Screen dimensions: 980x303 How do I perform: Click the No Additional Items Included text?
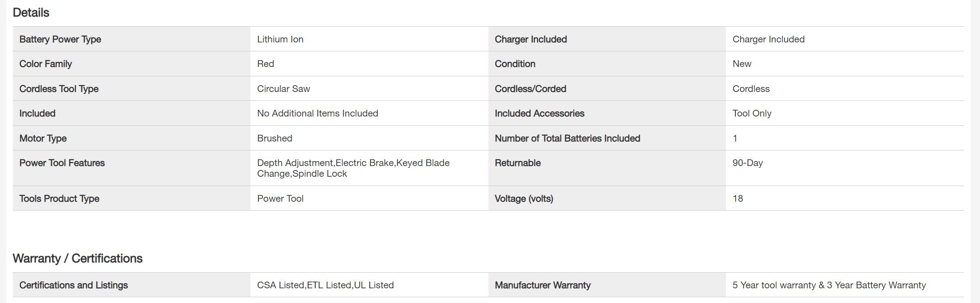(317, 113)
